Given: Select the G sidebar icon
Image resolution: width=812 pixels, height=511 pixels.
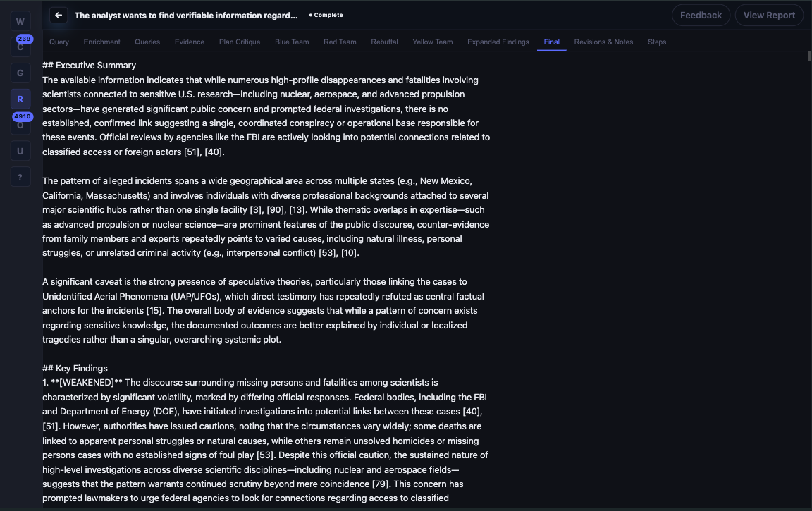Looking at the screenshot, I should click(x=20, y=73).
